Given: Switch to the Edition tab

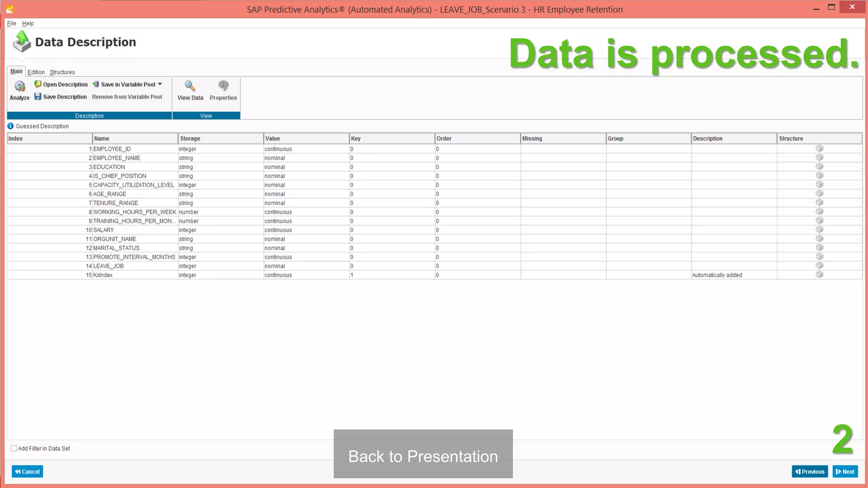Looking at the screenshot, I should click(x=36, y=72).
